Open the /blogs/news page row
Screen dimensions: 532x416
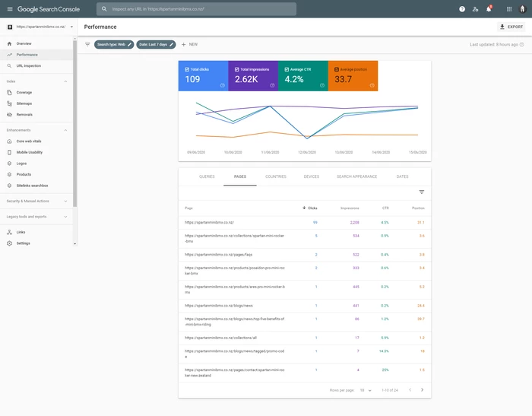[305, 306]
